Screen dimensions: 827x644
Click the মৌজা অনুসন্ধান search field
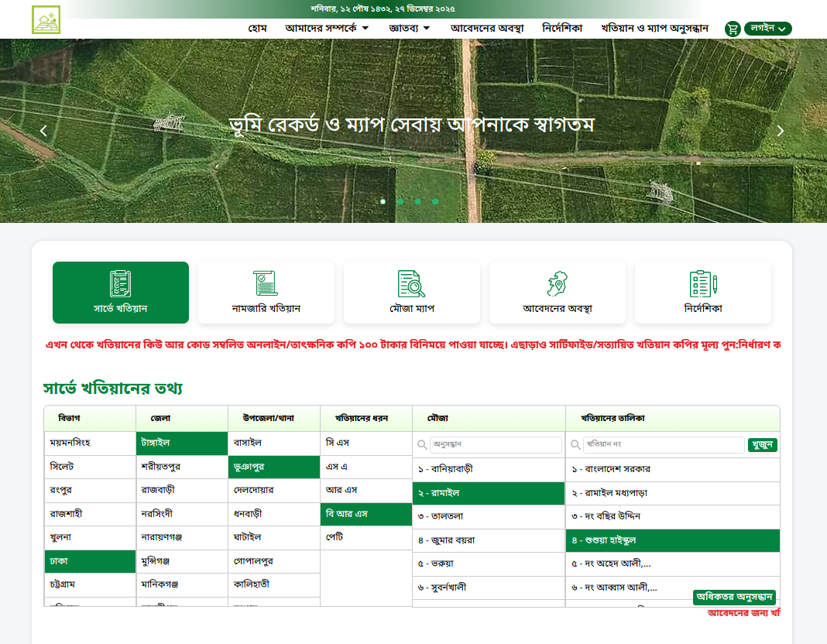tap(496, 445)
